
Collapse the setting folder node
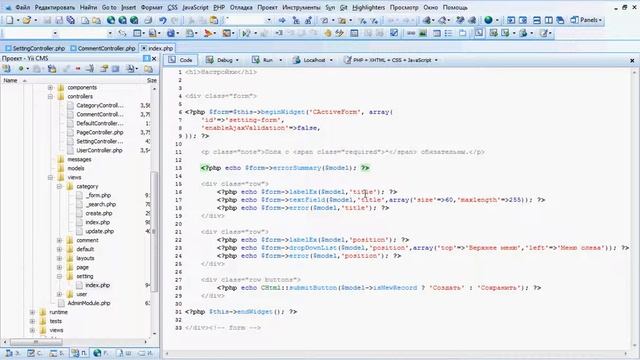pyautogui.click(x=59, y=276)
